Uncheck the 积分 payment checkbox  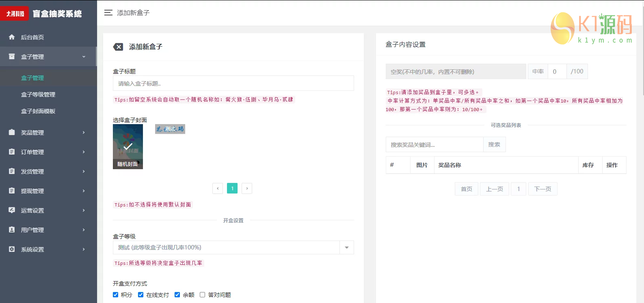coord(116,295)
